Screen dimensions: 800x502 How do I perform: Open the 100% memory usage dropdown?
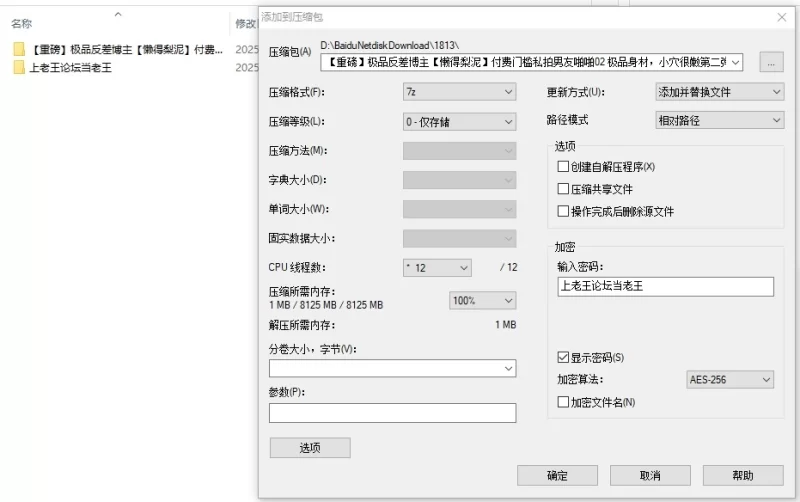pyautogui.click(x=482, y=300)
